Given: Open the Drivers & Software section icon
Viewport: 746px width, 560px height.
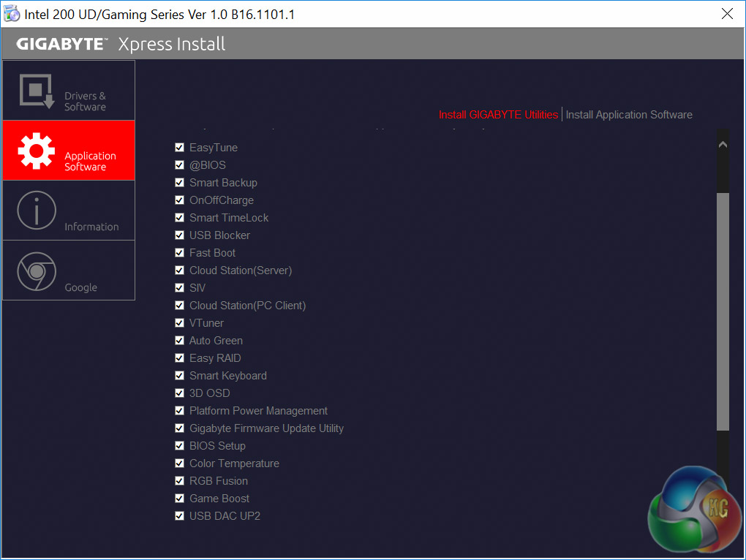Looking at the screenshot, I should tap(37, 91).
